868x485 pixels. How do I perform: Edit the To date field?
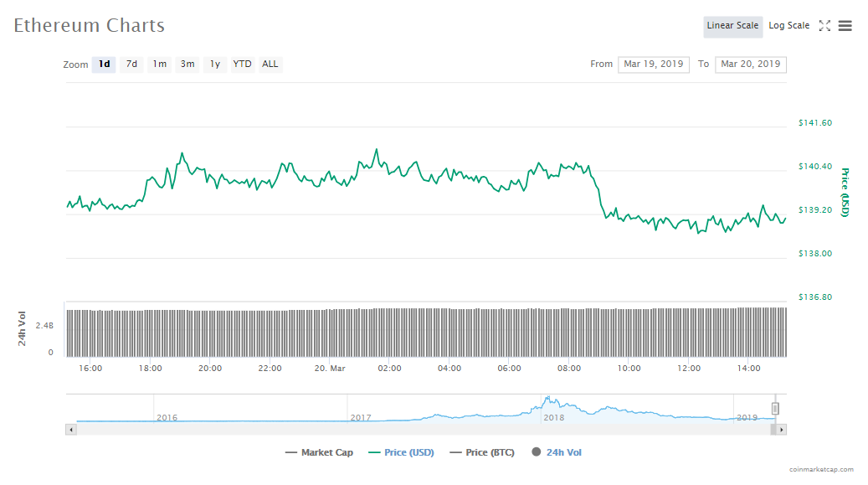click(750, 64)
